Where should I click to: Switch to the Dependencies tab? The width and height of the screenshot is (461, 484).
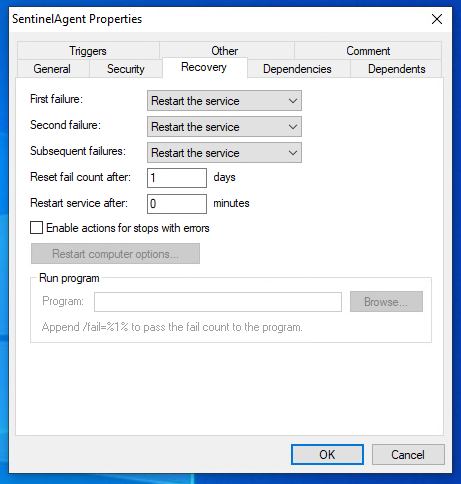click(298, 69)
